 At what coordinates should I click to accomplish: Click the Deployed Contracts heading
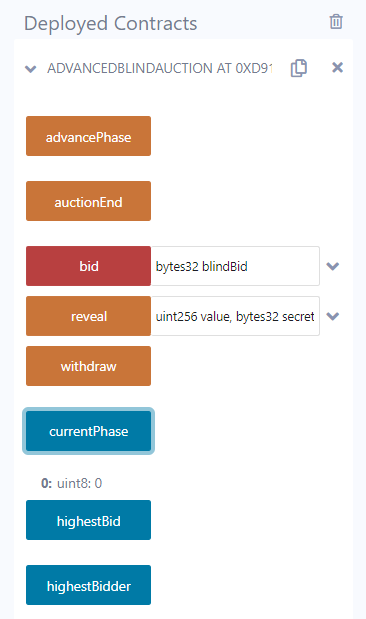pos(111,23)
